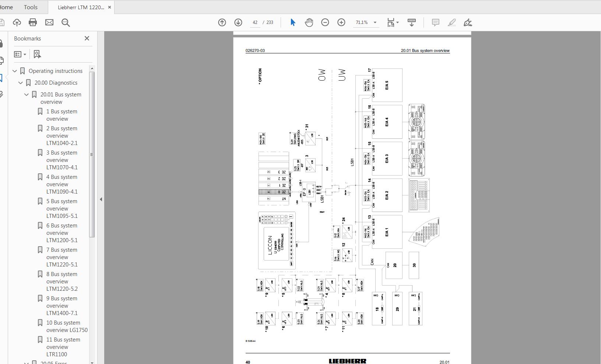The width and height of the screenshot is (601, 364).
Task: Click document number 026270-03
Action: pos(255,50)
